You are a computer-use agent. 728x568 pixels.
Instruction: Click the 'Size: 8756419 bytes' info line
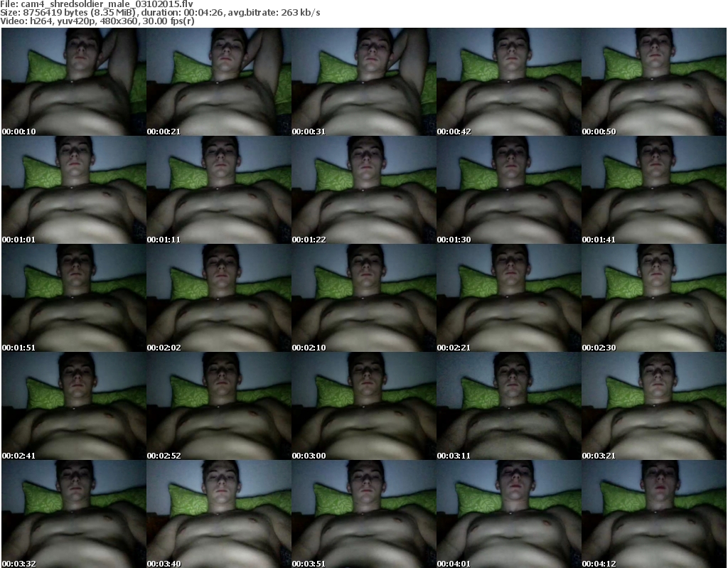(x=160, y=13)
